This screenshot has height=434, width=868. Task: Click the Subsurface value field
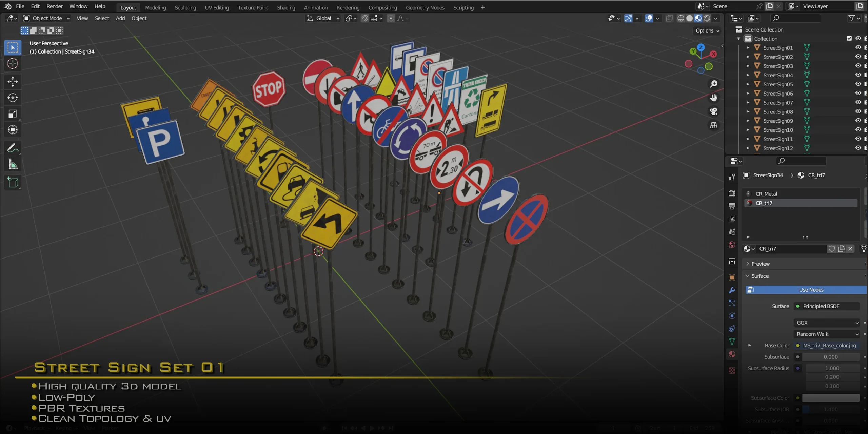(830, 357)
